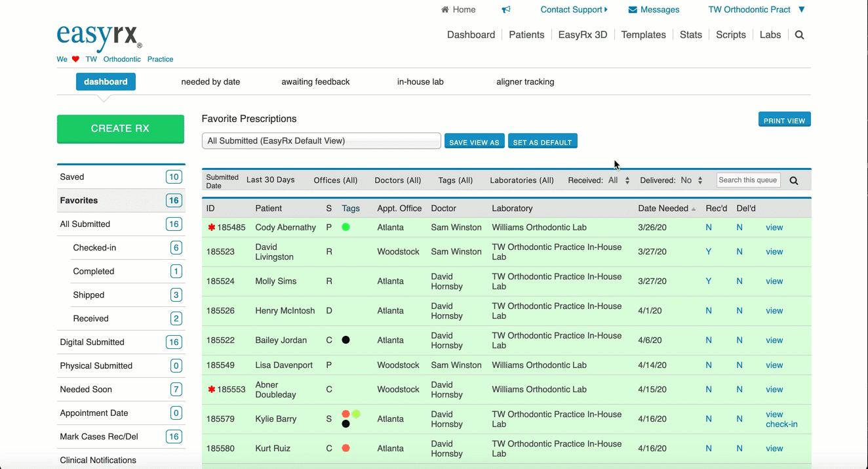Switch to the awaiting feedback tab
The height and width of the screenshot is (469, 868).
point(315,82)
